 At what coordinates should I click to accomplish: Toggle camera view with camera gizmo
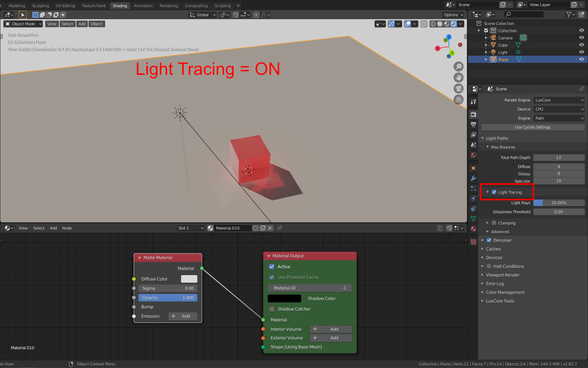click(x=459, y=89)
